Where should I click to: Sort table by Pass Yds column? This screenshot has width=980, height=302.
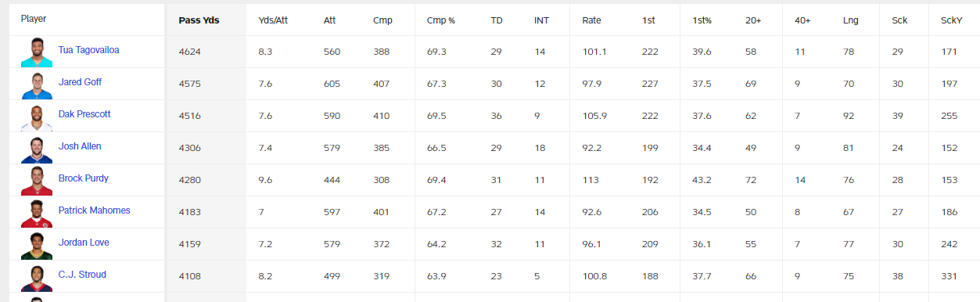point(199,20)
